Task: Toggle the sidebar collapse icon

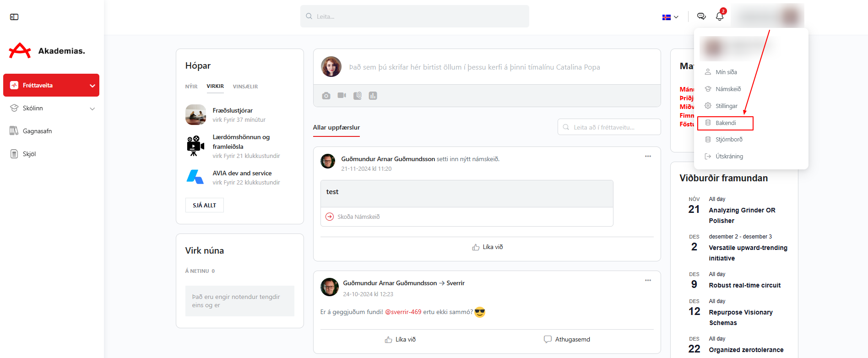Action: [14, 17]
